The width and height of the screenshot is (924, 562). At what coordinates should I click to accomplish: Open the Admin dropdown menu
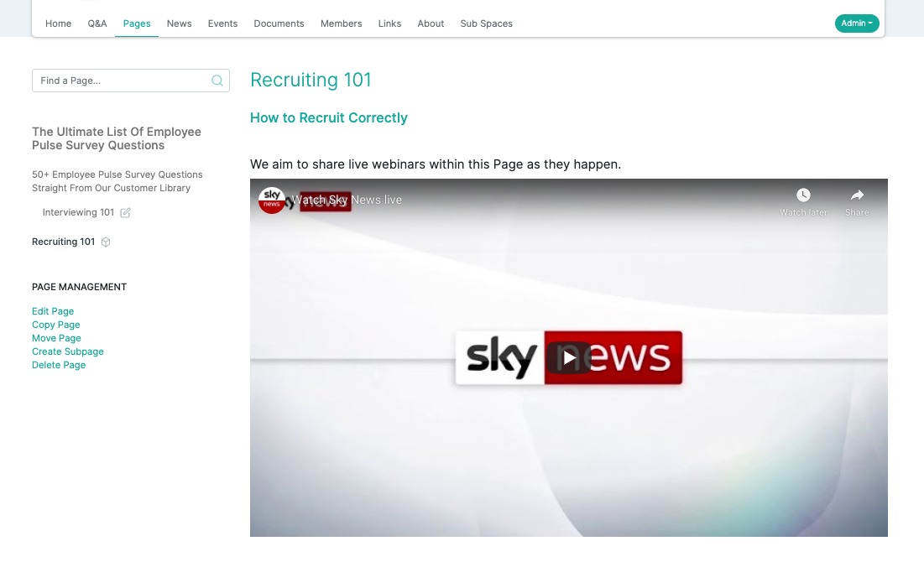tap(857, 23)
